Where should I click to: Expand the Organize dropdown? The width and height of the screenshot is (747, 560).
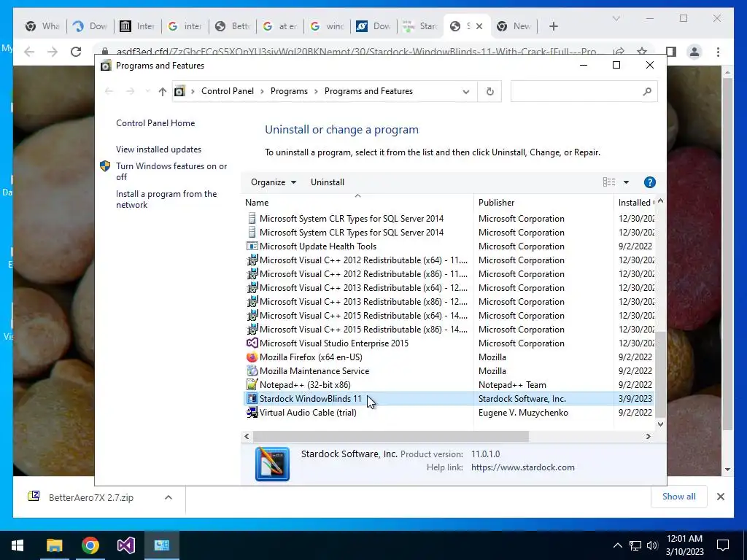(274, 182)
